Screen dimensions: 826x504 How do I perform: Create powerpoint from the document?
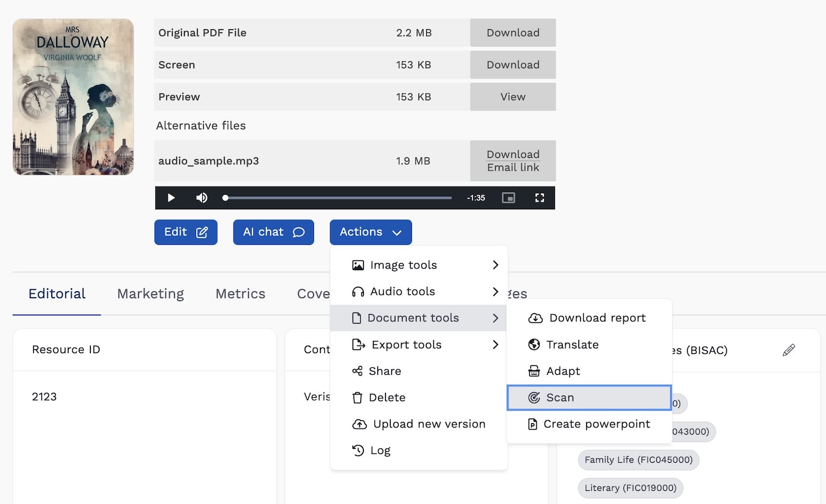pyautogui.click(x=589, y=424)
